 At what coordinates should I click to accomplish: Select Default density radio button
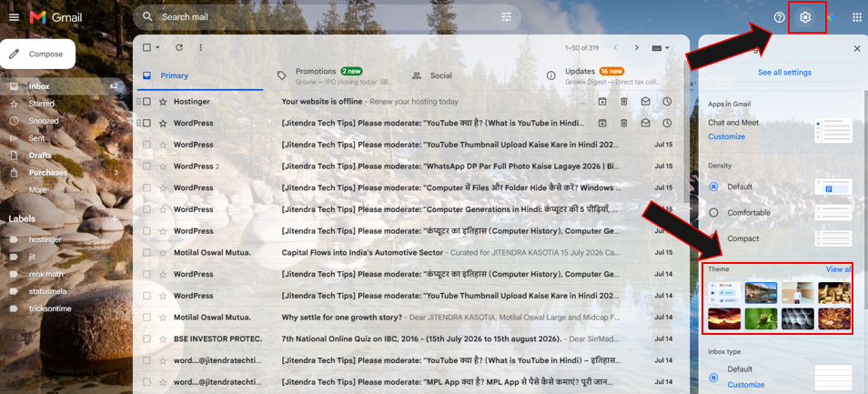pyautogui.click(x=713, y=187)
